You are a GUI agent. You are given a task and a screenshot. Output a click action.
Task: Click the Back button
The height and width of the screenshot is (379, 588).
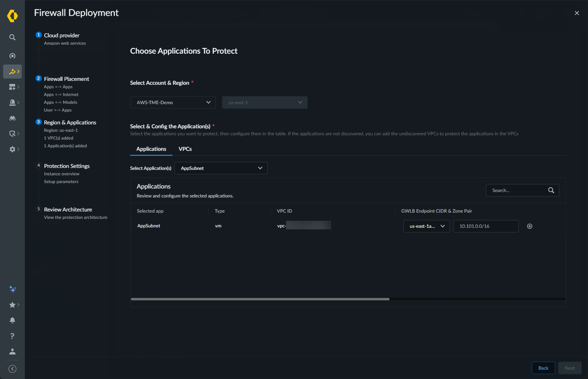(543, 368)
